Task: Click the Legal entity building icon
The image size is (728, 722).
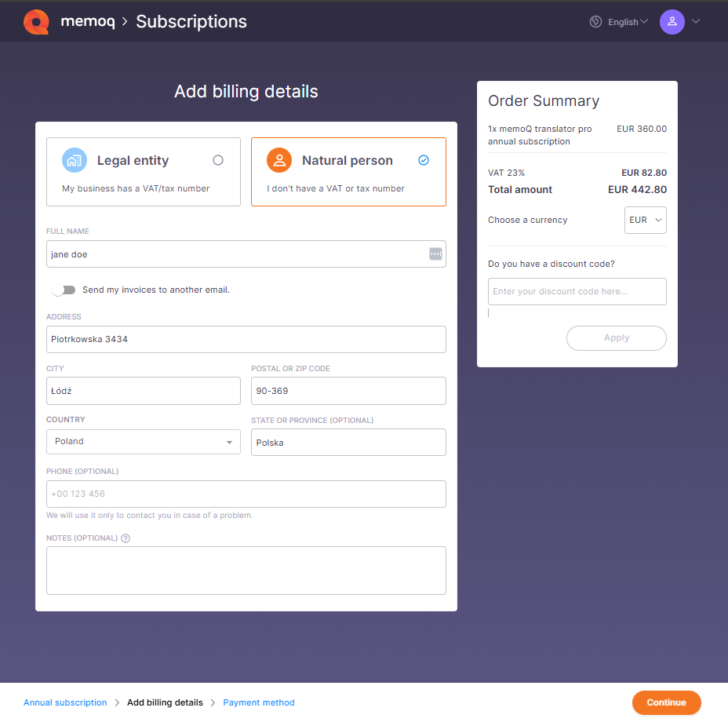Action: coord(75,160)
